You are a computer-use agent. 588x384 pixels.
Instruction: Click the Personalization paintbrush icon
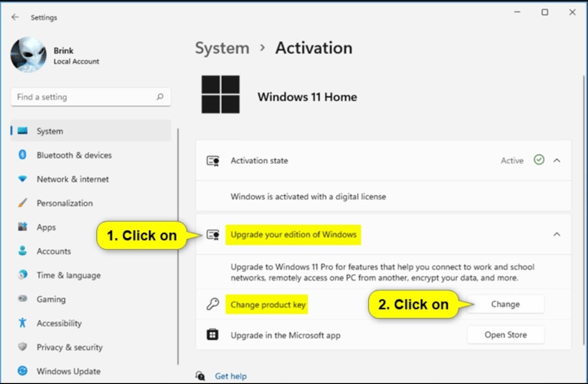[22, 203]
